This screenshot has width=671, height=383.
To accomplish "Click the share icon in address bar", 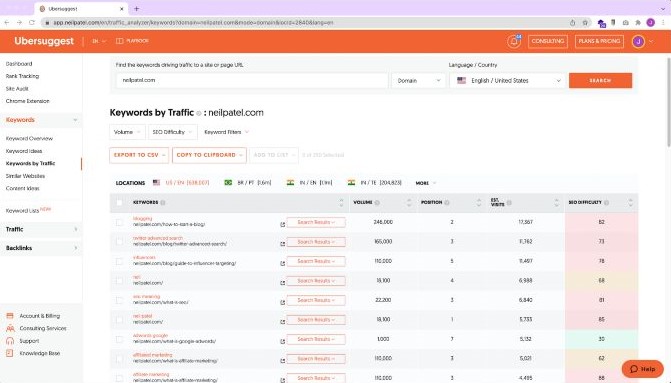I will pyautogui.click(x=573, y=23).
